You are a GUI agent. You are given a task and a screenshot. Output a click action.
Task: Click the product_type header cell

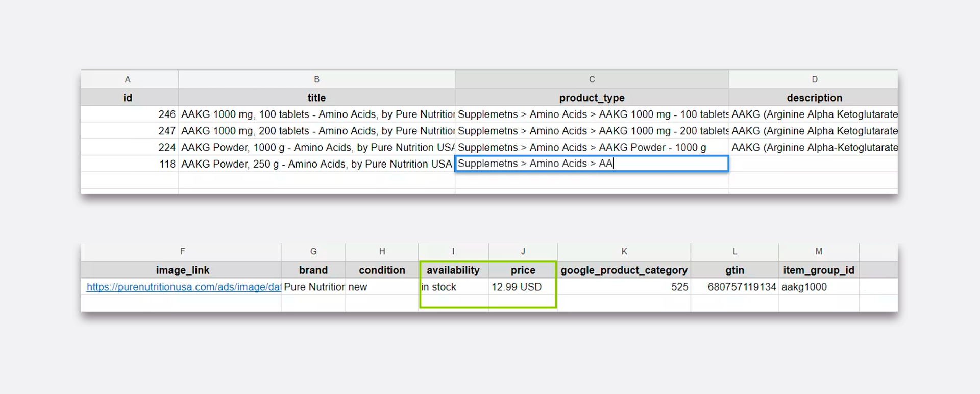592,98
